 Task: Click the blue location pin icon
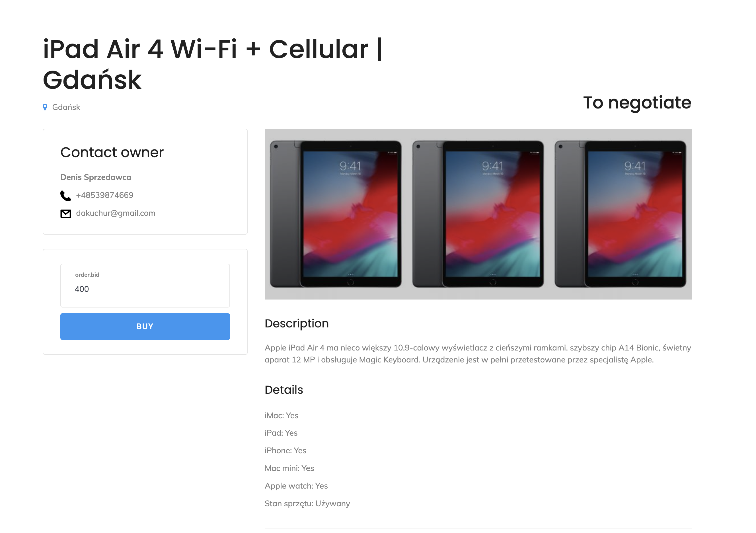(45, 107)
